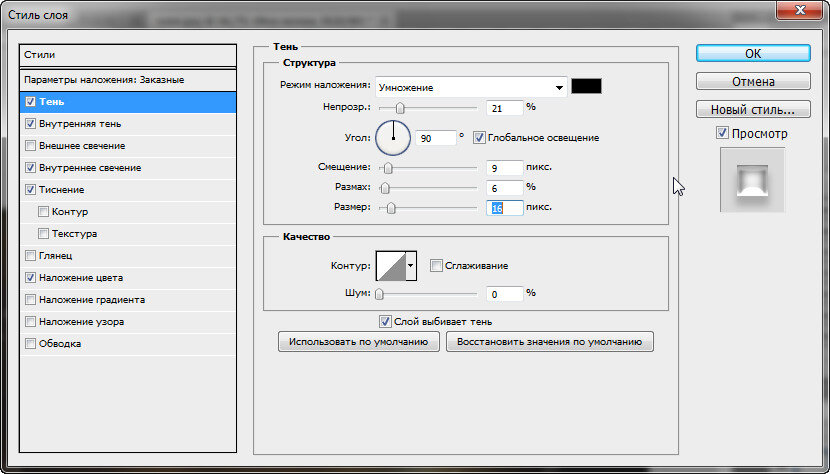The width and height of the screenshot is (830, 474).
Task: Uncheck the Внутреннее свечение checkbox
Action: 31,168
